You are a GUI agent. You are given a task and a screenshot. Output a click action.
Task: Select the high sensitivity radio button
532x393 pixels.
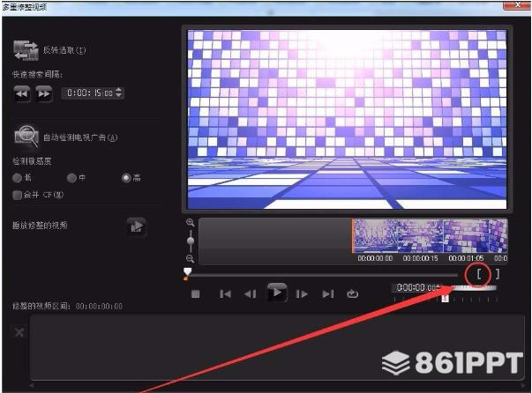pos(126,178)
